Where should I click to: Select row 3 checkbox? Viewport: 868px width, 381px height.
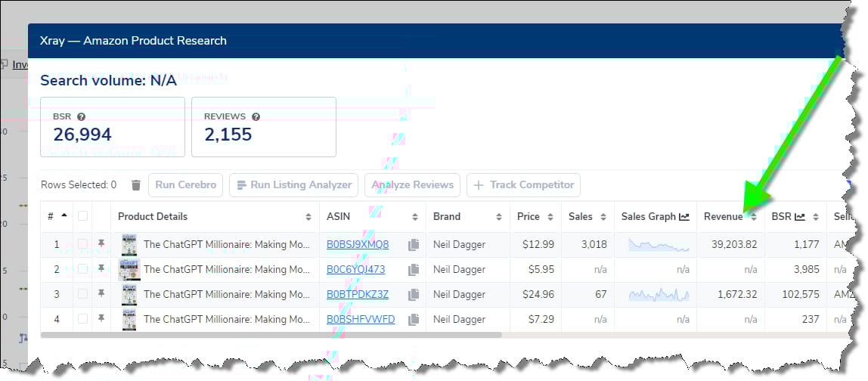(82, 294)
